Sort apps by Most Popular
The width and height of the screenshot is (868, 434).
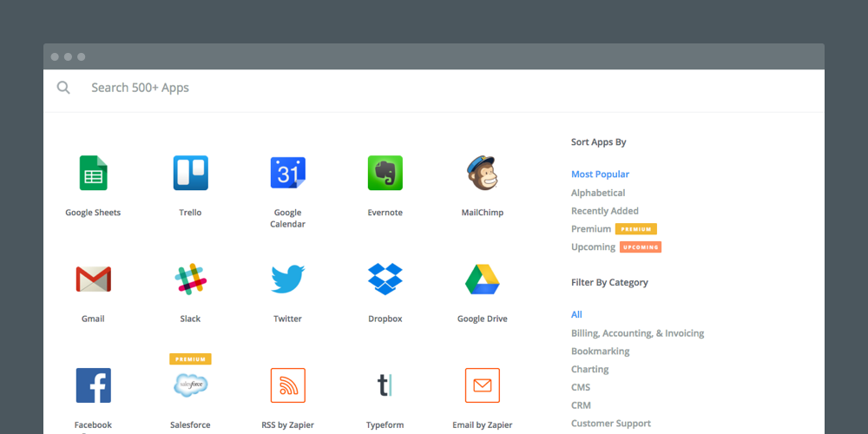pos(600,174)
